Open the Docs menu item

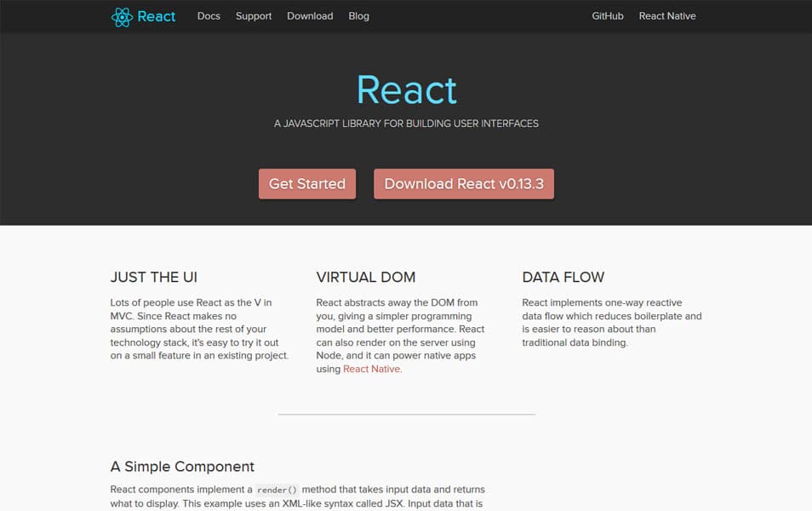click(x=209, y=16)
